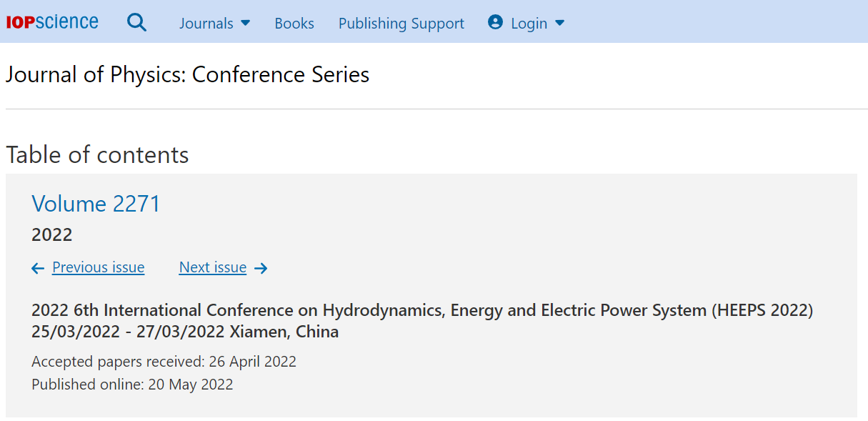Go to the Books page

[x=294, y=24]
